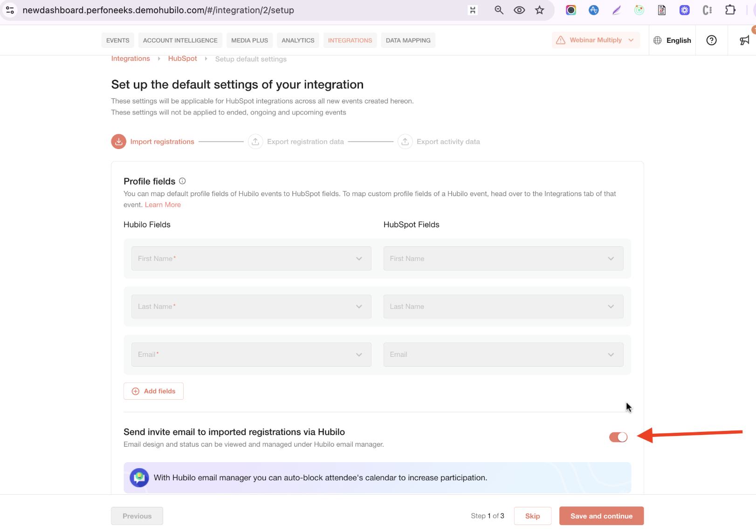Click the Export registration data step icon
Viewport: 756px width, 532px height.
[255, 142]
